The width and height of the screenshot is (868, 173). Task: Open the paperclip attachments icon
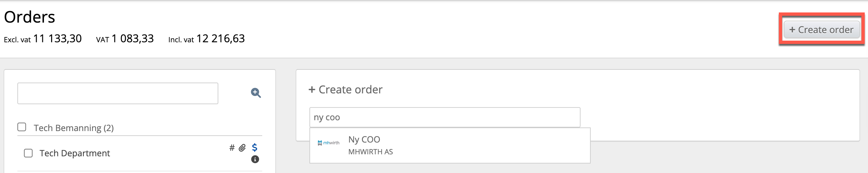coord(242,148)
